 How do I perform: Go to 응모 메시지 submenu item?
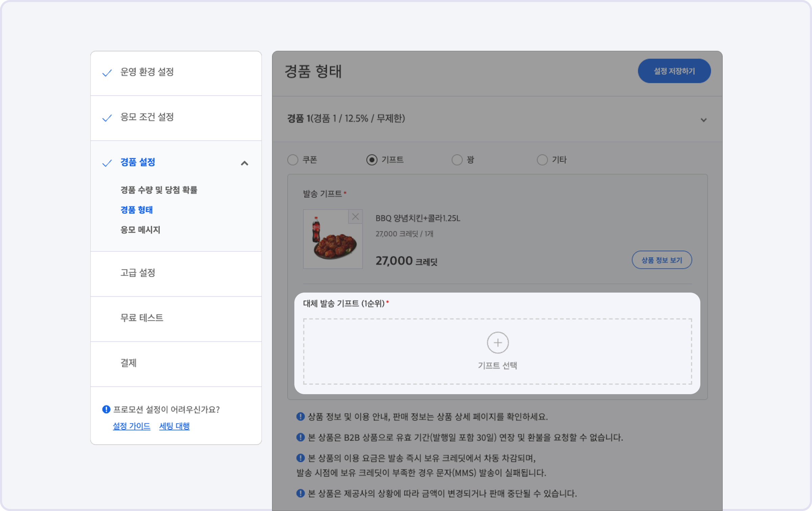pyautogui.click(x=140, y=230)
